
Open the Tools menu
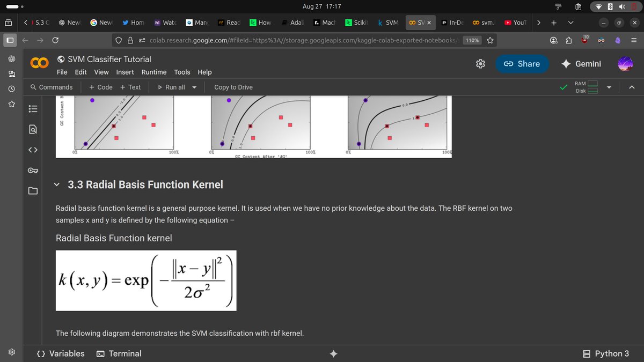(182, 72)
